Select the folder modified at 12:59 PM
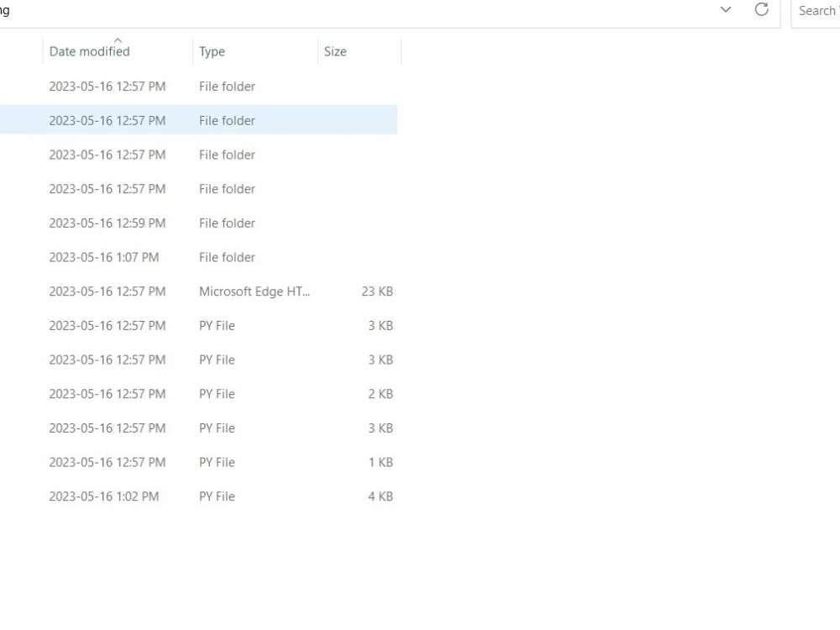Viewport: 840px width, 630px height. 199,223
